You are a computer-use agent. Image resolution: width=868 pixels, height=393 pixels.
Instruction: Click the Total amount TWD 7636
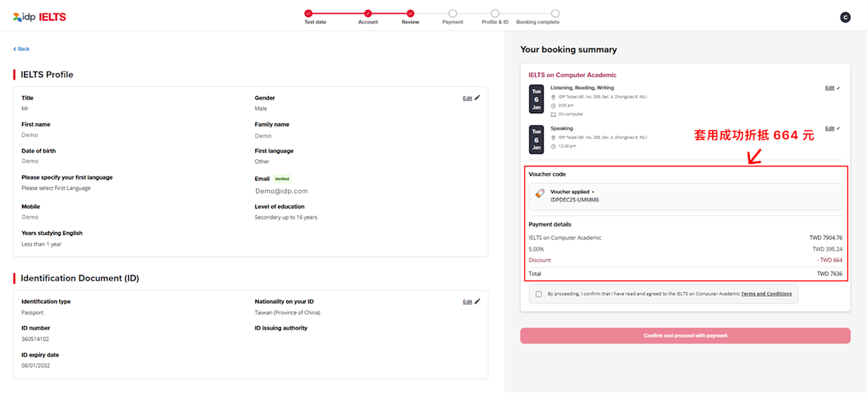(830, 273)
